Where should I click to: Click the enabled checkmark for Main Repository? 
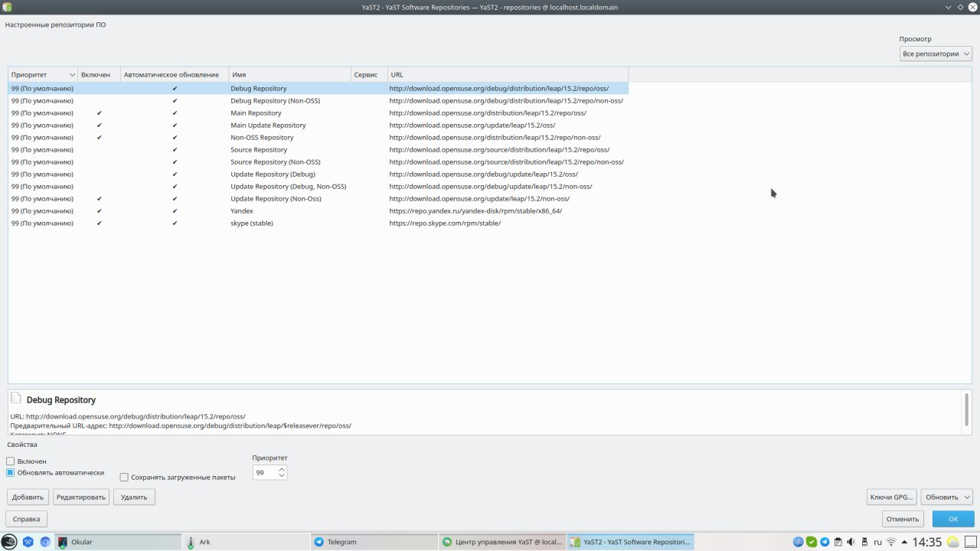point(100,113)
